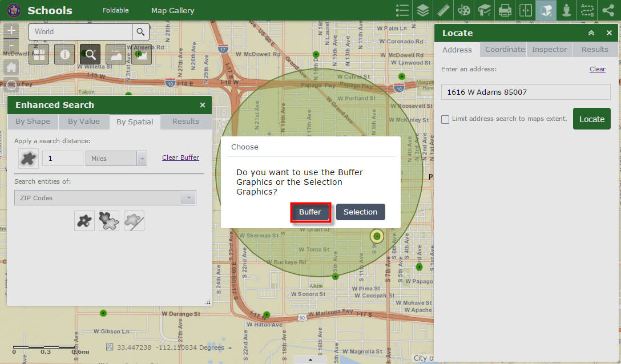Screen dimensions: 621x364
Task: Zoom in on the map
Action: (11, 30)
